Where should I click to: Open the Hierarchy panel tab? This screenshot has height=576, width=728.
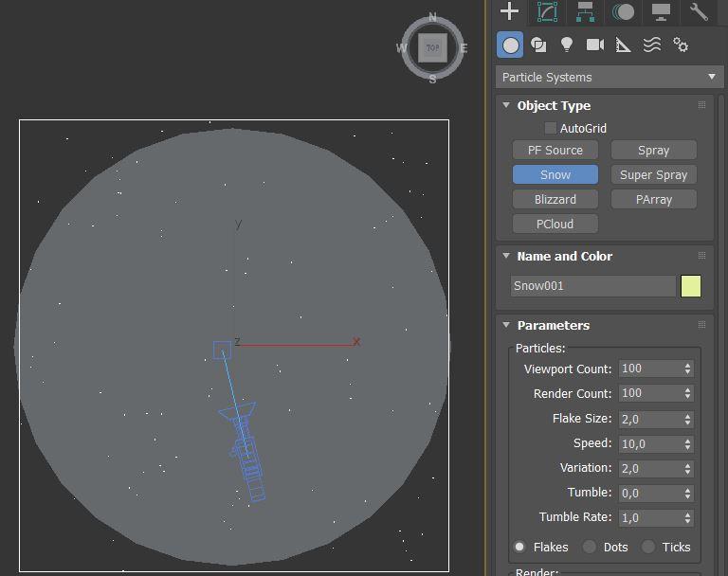click(x=585, y=11)
